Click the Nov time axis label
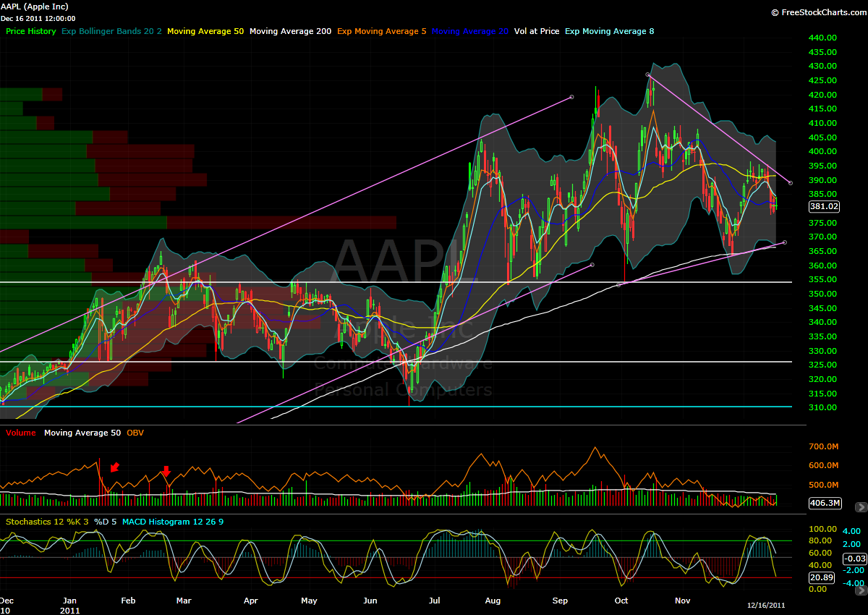 pos(682,601)
